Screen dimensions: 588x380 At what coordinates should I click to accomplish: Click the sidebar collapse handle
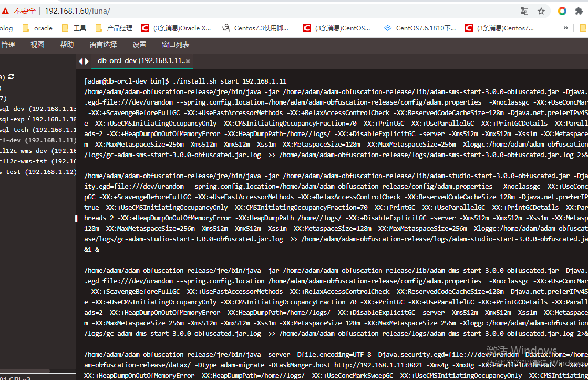click(76, 218)
